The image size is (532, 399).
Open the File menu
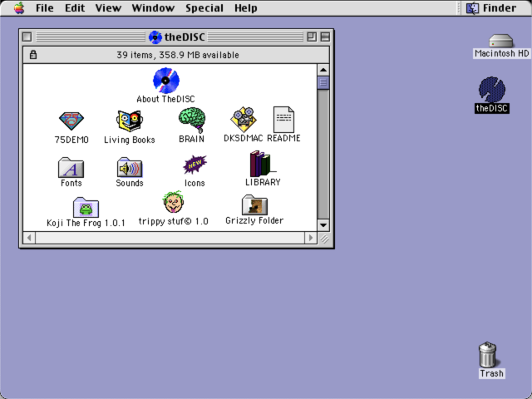[x=44, y=7]
